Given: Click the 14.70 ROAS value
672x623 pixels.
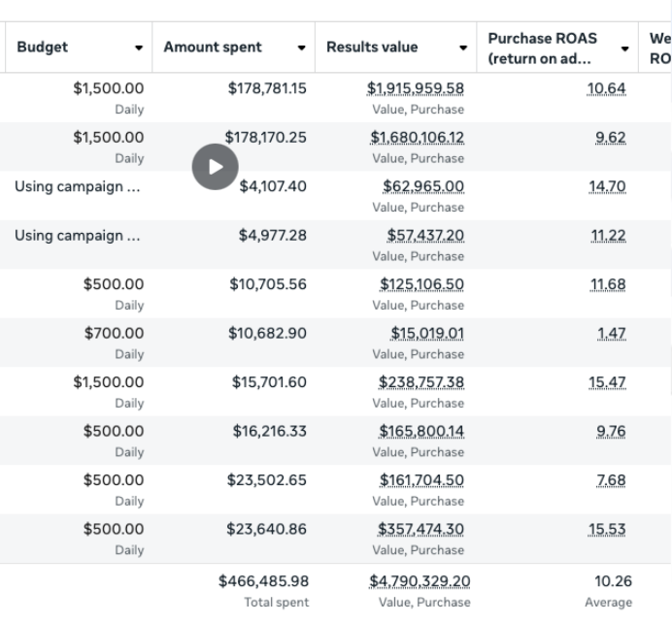Looking at the screenshot, I should [x=607, y=186].
